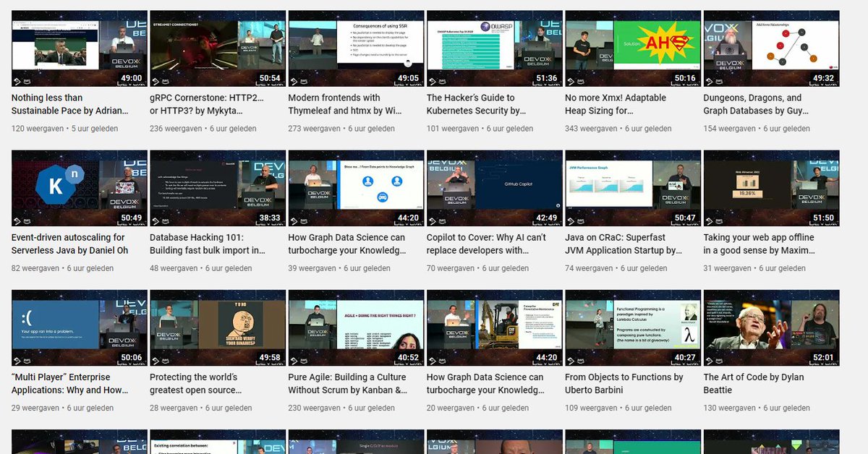Click the "70 weergaven" view count
Image resolution: width=868 pixels, height=454 pixels.
(x=451, y=268)
